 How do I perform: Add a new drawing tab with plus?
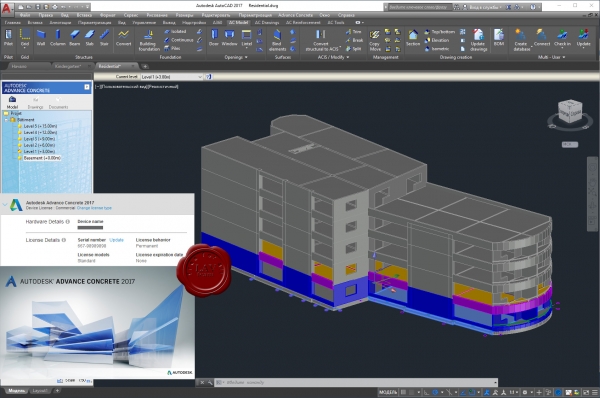[x=145, y=66]
